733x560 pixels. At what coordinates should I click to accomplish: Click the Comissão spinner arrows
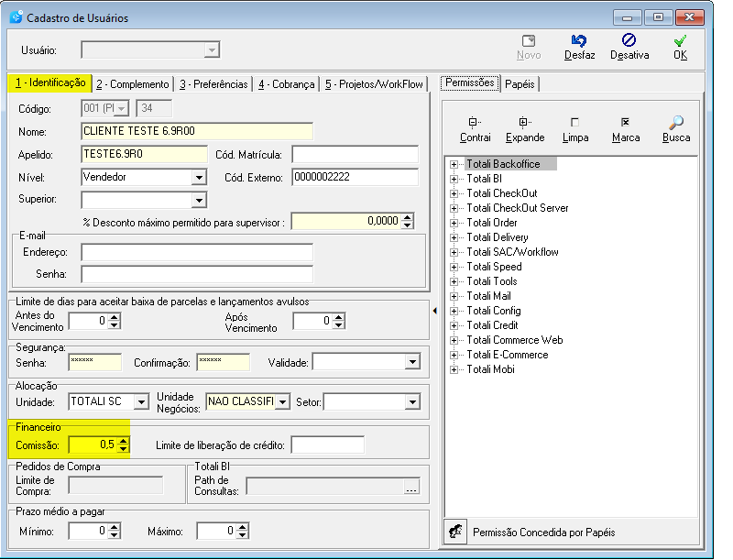pyautogui.click(x=123, y=445)
